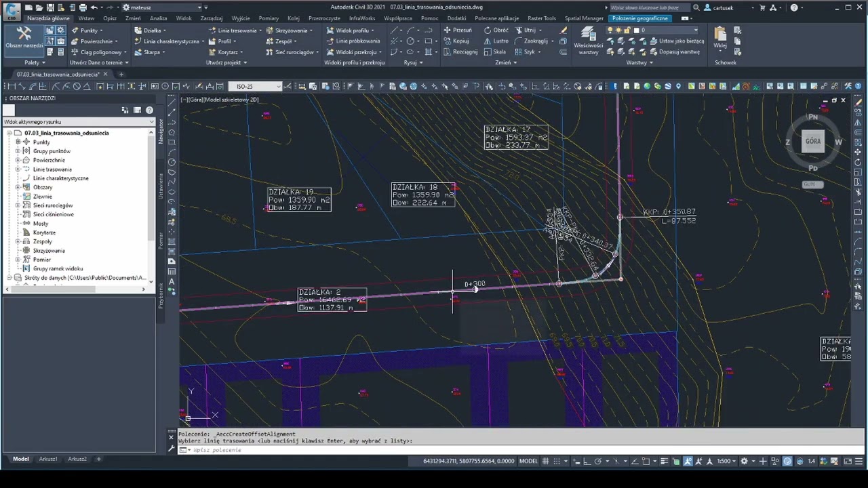Open the Skrzyżowania intersections tool
The height and width of the screenshot is (488, 868).
288,30
